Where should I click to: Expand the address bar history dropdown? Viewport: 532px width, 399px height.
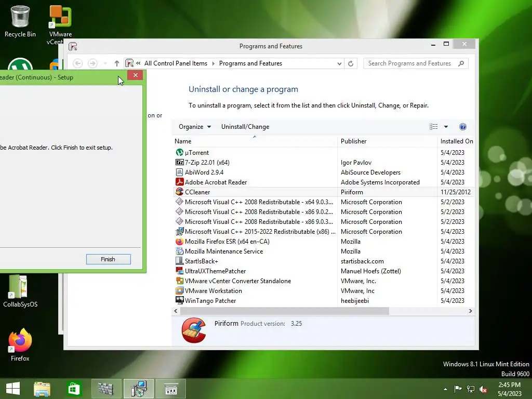click(x=339, y=63)
